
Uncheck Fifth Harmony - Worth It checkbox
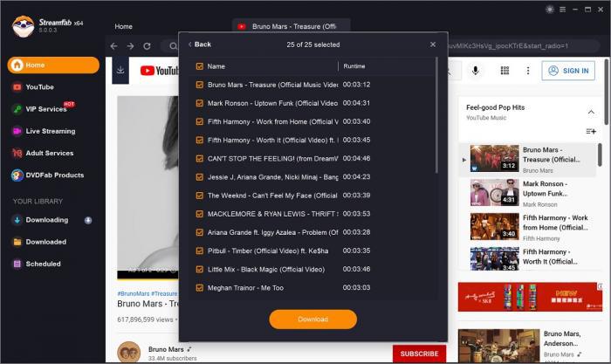tap(200, 140)
